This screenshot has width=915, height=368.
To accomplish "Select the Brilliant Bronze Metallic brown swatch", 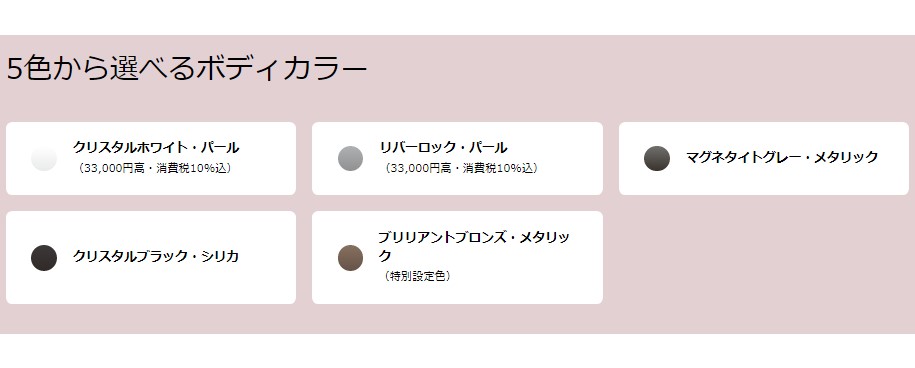I will [x=350, y=258].
